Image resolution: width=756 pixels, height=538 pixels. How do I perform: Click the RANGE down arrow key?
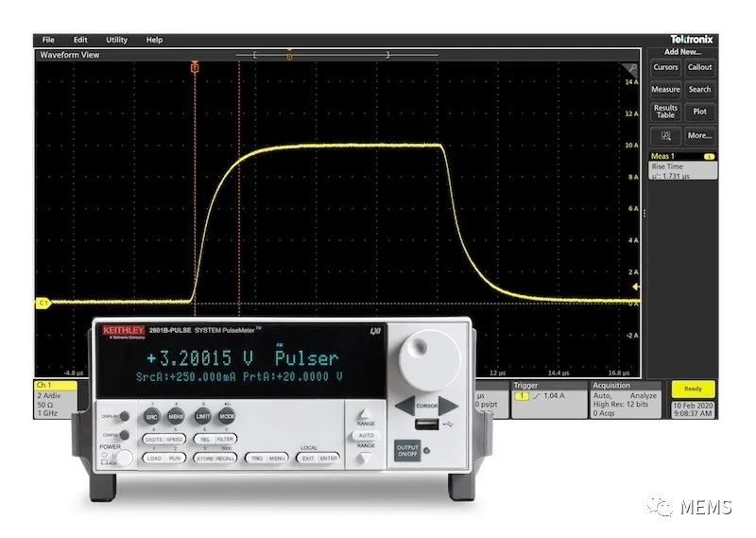click(364, 458)
